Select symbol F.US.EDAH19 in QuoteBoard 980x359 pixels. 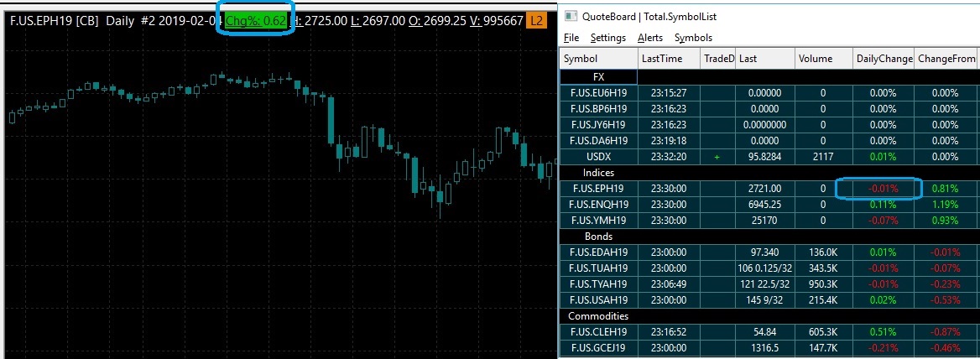point(598,252)
